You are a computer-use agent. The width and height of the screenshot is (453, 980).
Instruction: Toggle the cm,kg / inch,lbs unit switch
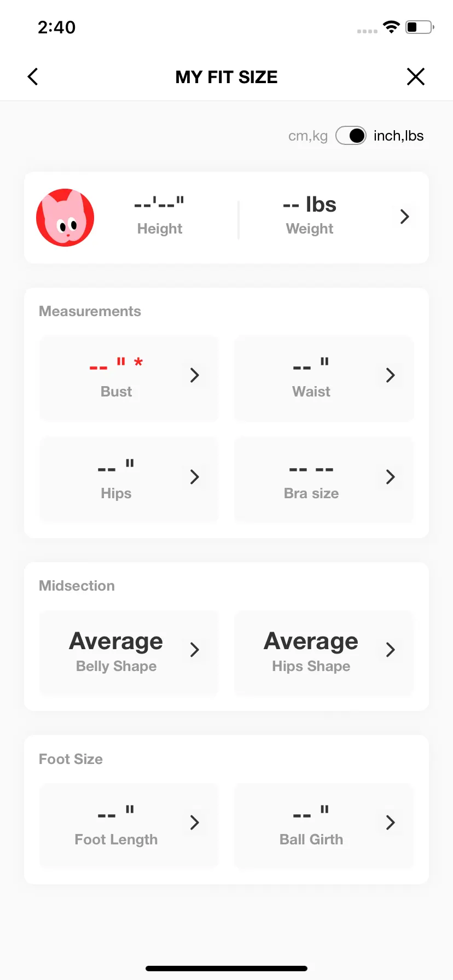[x=351, y=136]
